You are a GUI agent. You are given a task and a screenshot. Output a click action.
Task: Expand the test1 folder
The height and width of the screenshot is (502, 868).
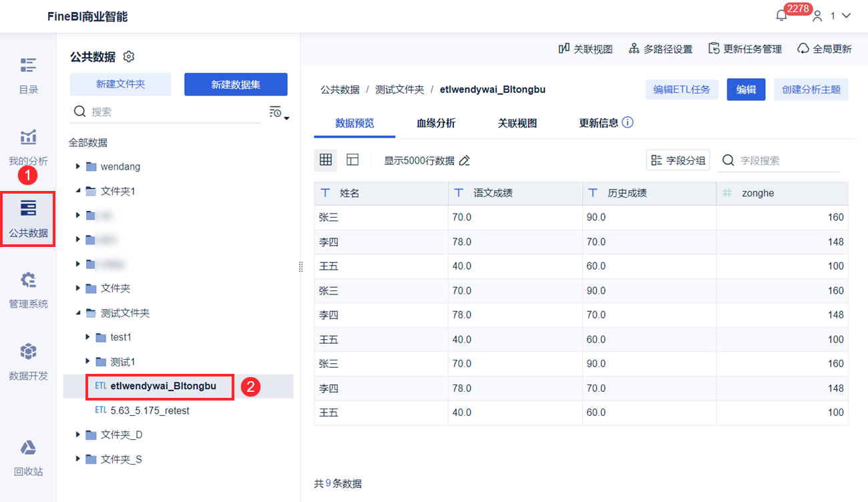click(88, 337)
